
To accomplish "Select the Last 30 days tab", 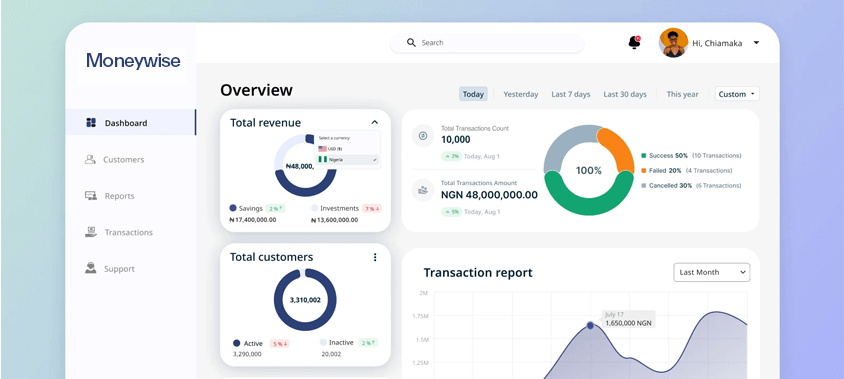I will (625, 94).
